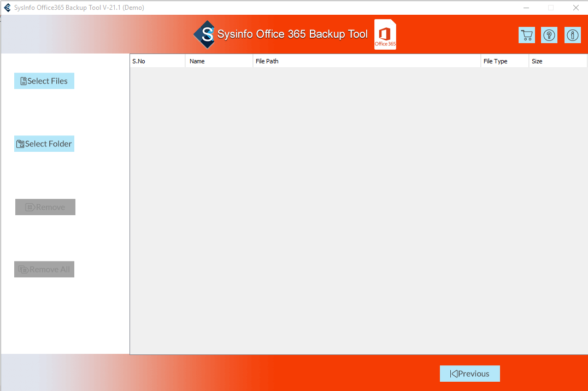
Task: Click the disabled maximize window button
Action: 551,8
